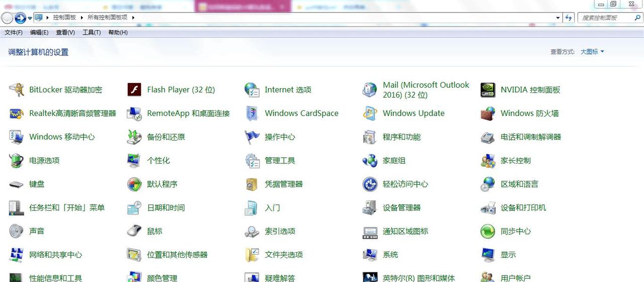
Task: Expand the 大图标 view mode dropdown
Action: pyautogui.click(x=592, y=51)
